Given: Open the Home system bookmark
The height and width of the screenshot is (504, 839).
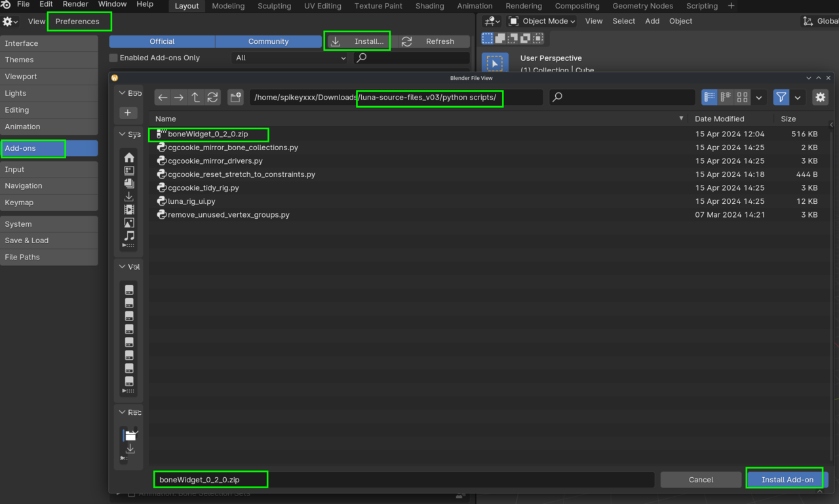Looking at the screenshot, I should pos(128,157).
